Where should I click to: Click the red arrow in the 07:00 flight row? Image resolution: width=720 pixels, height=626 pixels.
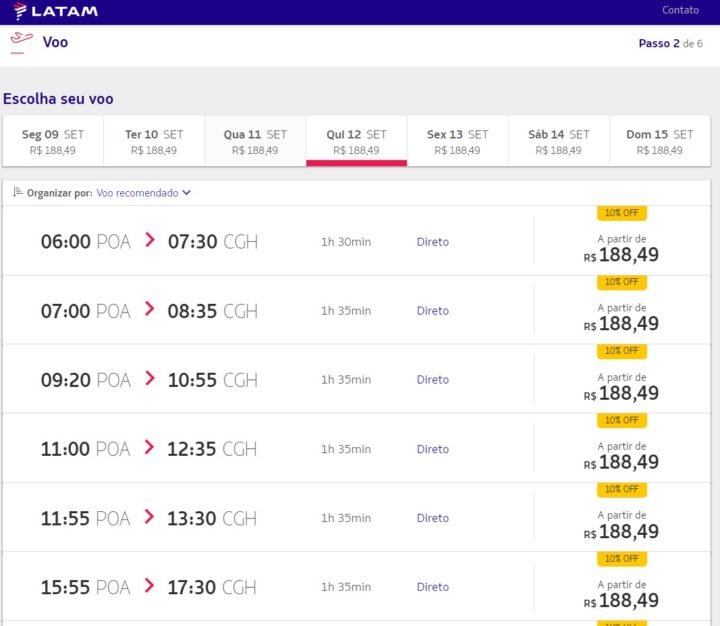(x=150, y=308)
